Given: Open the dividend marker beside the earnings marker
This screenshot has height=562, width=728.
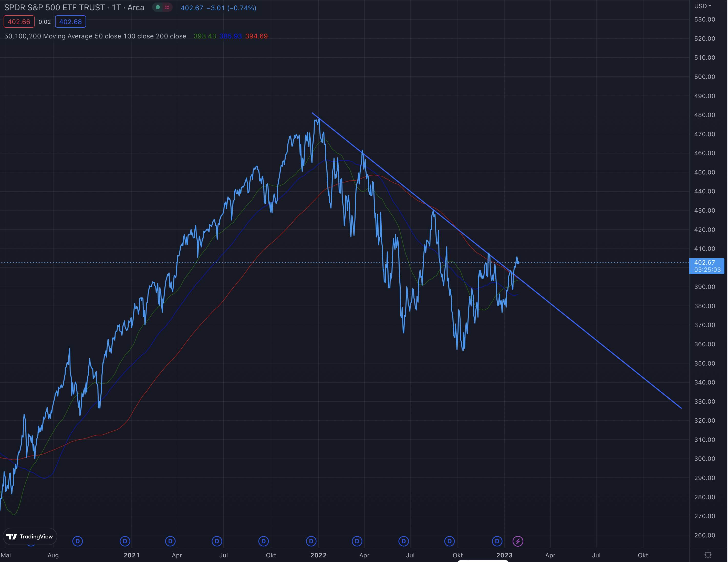Looking at the screenshot, I should (x=497, y=541).
